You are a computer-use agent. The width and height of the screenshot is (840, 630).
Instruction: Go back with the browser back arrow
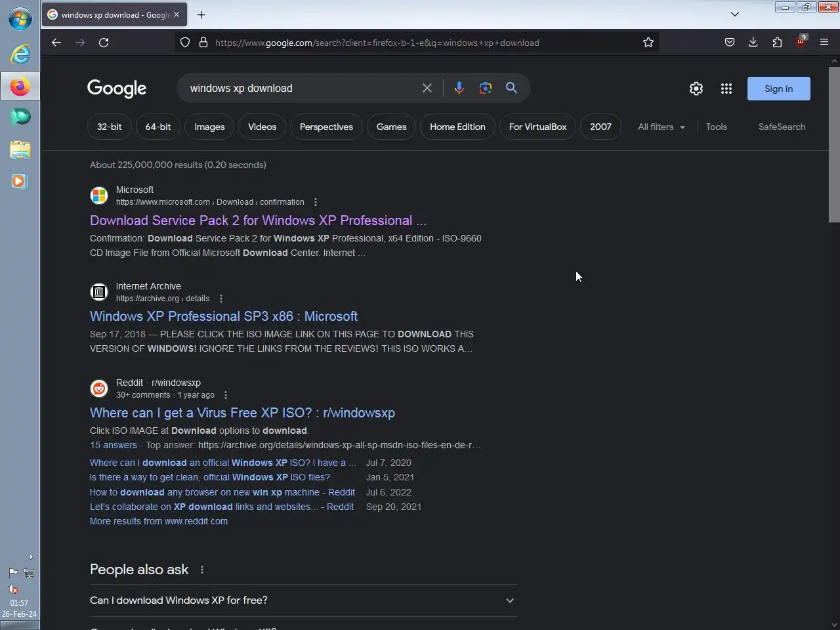[x=56, y=43]
